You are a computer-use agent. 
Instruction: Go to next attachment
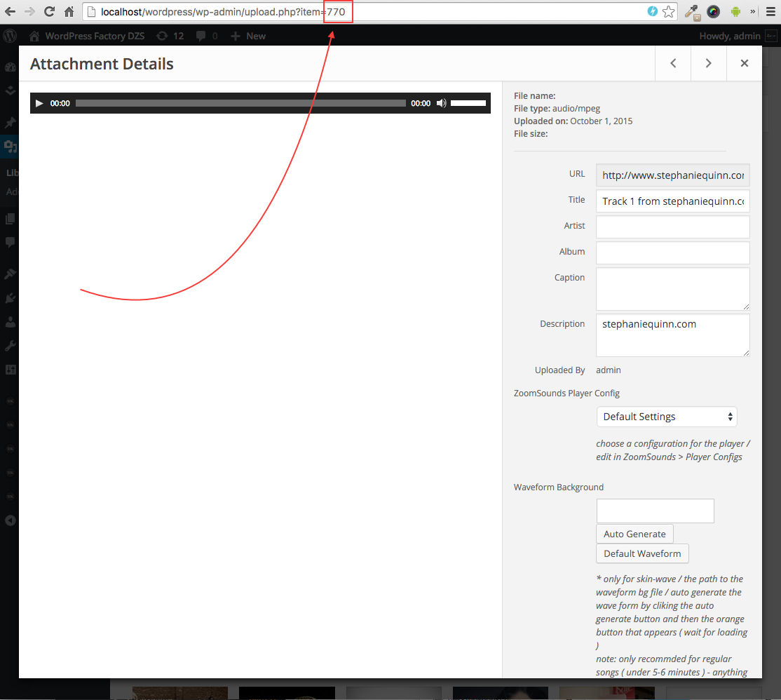point(709,63)
